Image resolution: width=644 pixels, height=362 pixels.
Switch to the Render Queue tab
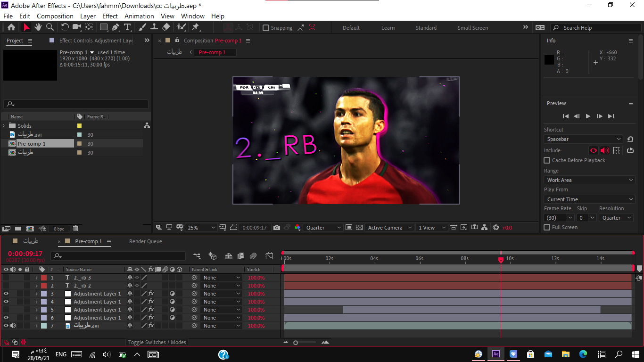point(146,241)
